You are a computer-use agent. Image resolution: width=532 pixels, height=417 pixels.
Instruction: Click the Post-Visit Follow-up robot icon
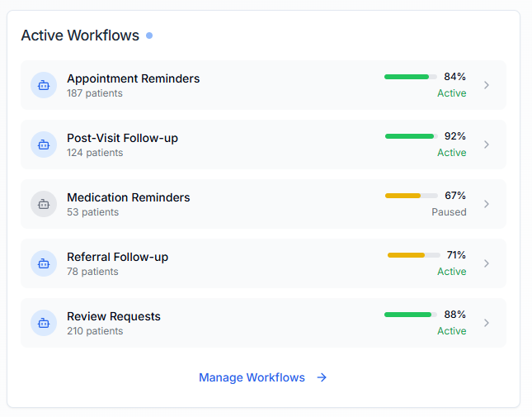click(x=44, y=145)
